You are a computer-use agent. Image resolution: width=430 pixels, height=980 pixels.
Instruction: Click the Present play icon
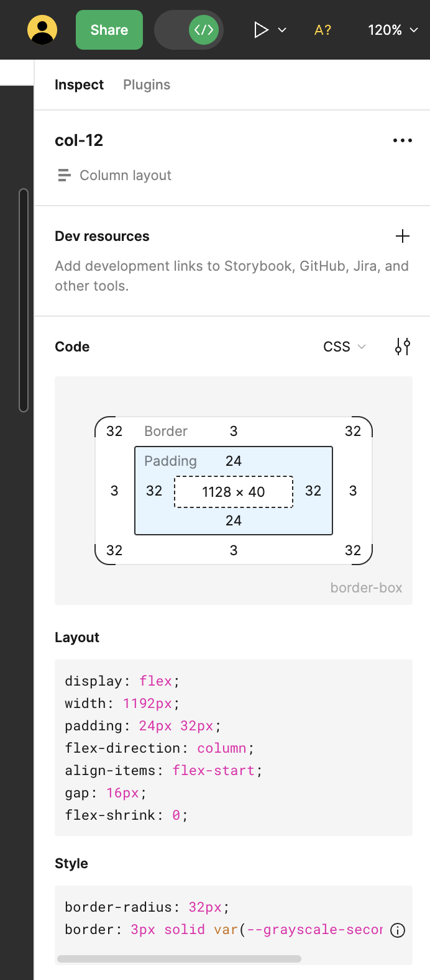click(x=261, y=30)
